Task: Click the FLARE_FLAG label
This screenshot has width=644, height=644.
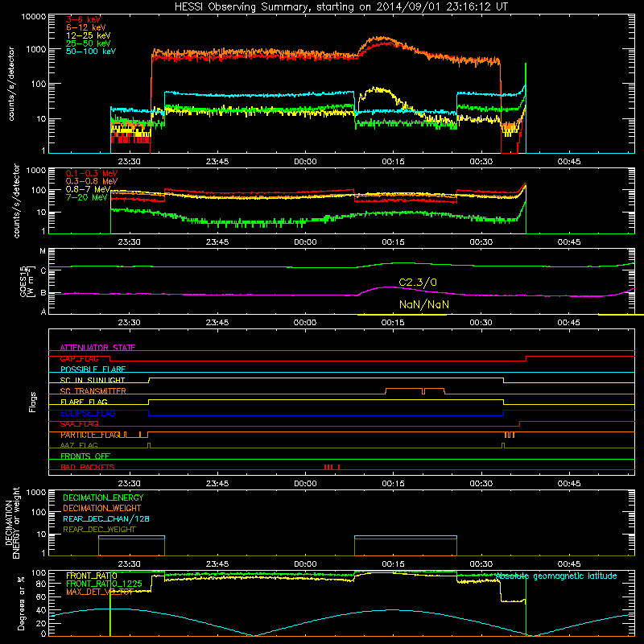Action: click(84, 402)
